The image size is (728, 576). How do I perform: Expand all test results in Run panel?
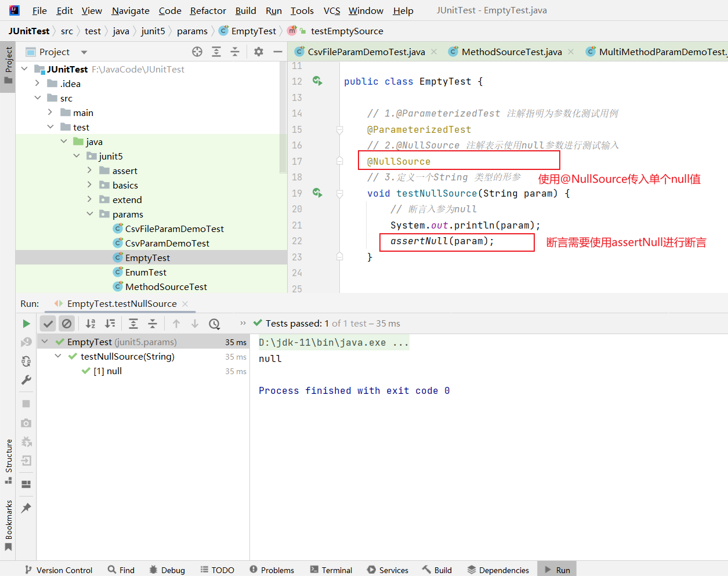[x=133, y=324]
